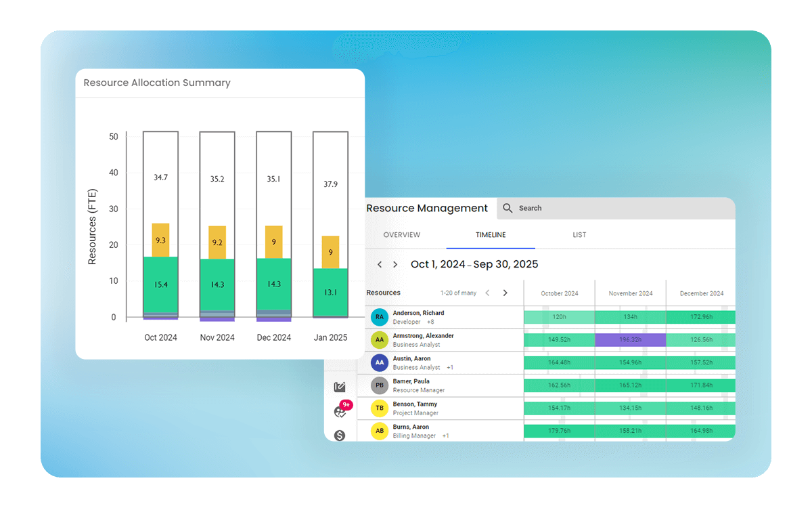Open Armstrong, Alexander resource name
The width and height of the screenshot is (812, 508).
pos(423,336)
